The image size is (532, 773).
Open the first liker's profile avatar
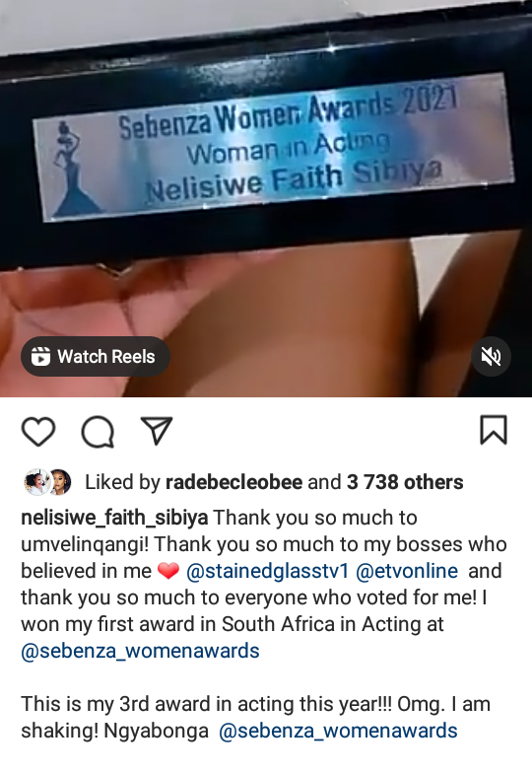36,481
